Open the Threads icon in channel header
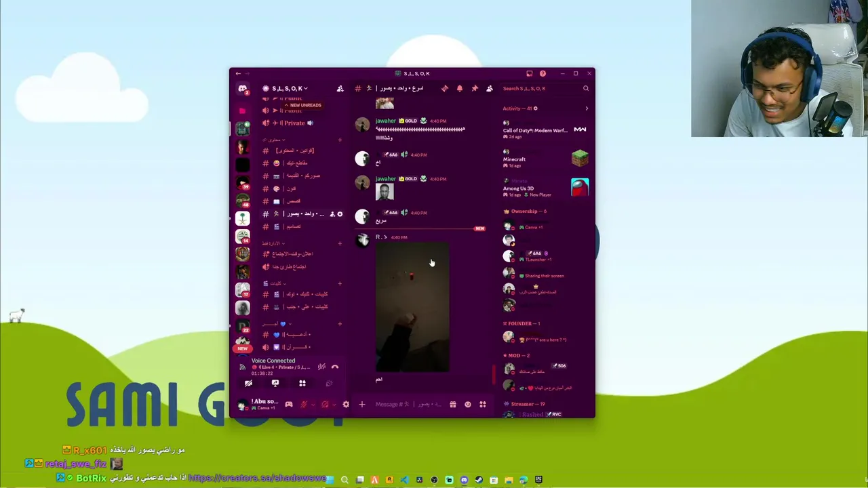 [445, 88]
